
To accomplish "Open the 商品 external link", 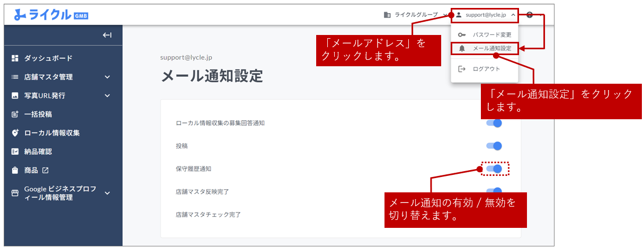I will point(46,170).
